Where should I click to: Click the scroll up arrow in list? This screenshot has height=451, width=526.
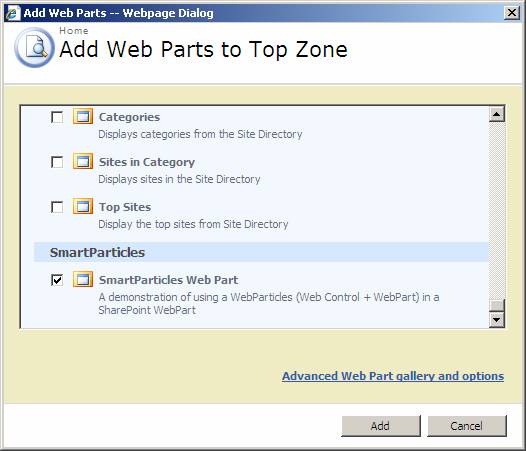coord(496,114)
